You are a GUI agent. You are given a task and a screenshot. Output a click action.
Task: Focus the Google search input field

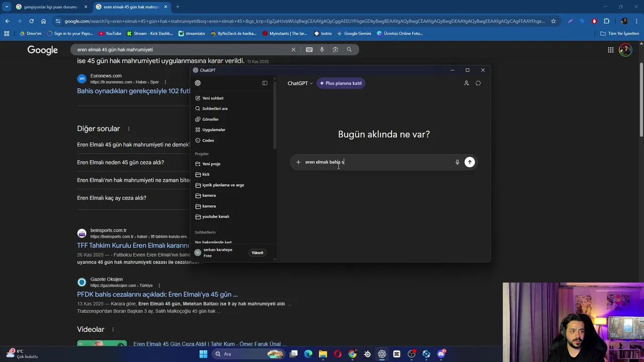pyautogui.click(x=181, y=50)
